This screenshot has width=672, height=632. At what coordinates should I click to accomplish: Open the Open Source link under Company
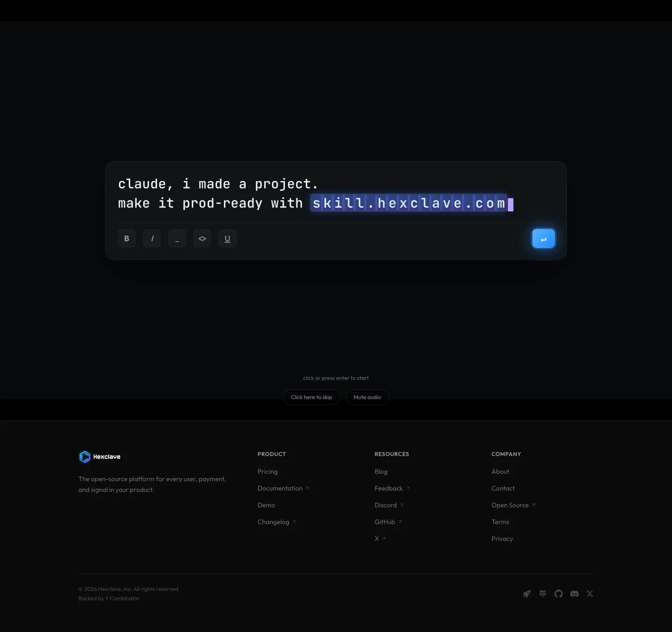click(513, 505)
